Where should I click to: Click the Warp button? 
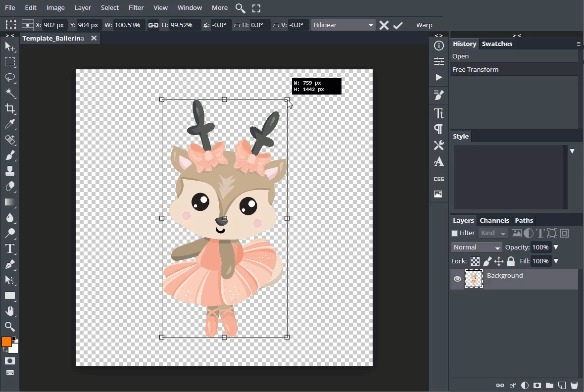pos(424,25)
